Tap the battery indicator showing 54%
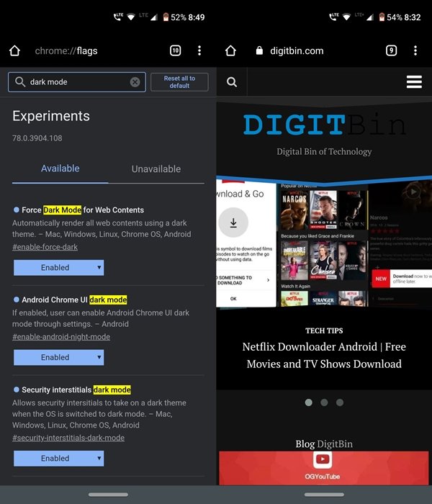The width and height of the screenshot is (432, 504). coord(390,17)
